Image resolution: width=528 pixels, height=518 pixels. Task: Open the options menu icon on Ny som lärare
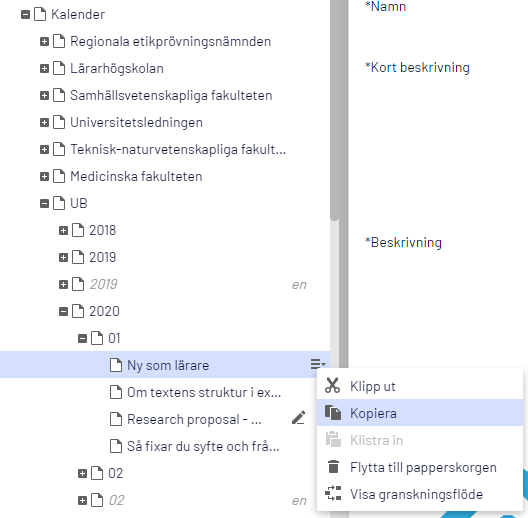pyautogui.click(x=318, y=364)
